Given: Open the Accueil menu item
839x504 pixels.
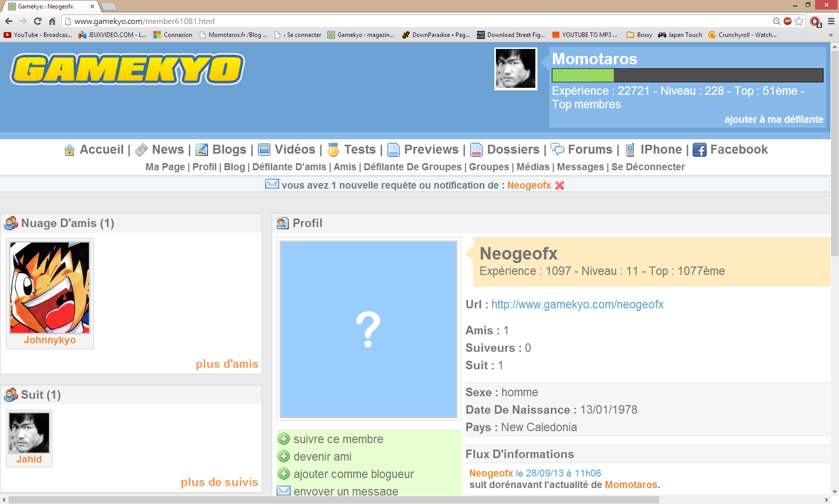Looking at the screenshot, I should pyautogui.click(x=101, y=150).
